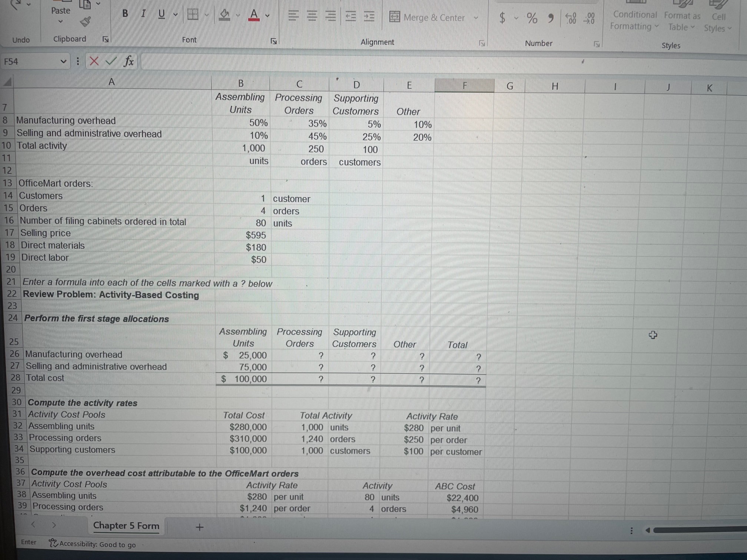The image size is (747, 560).
Task: Apply underline formatting
Action: tap(161, 14)
